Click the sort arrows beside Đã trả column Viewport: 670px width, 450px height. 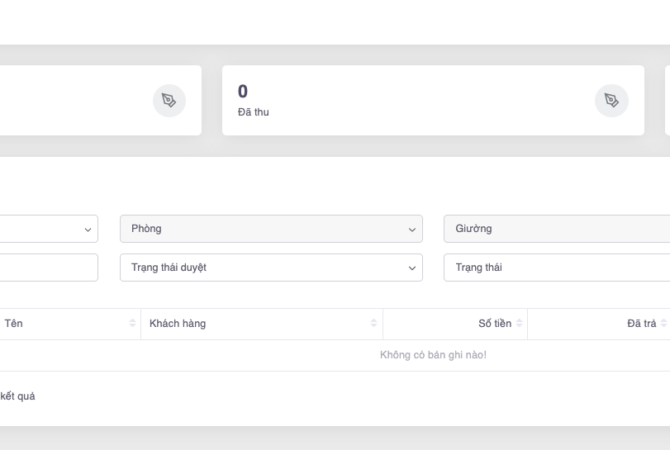[664, 323]
